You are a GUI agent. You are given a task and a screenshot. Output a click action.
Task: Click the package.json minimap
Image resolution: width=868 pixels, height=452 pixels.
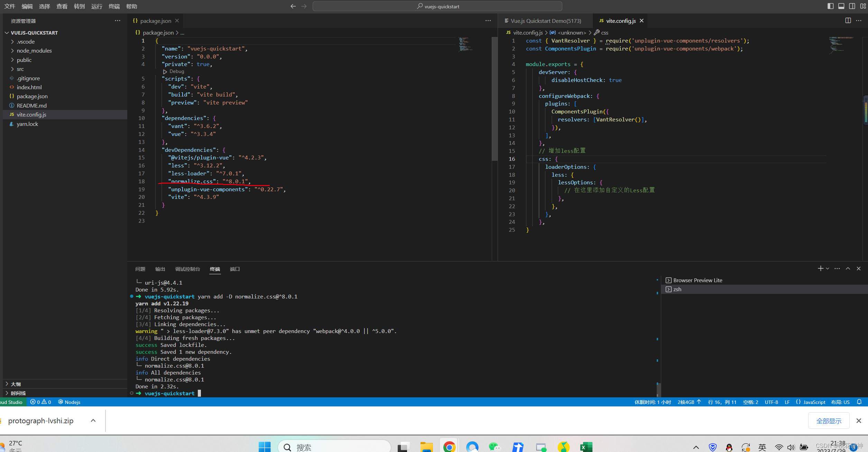[x=465, y=44]
